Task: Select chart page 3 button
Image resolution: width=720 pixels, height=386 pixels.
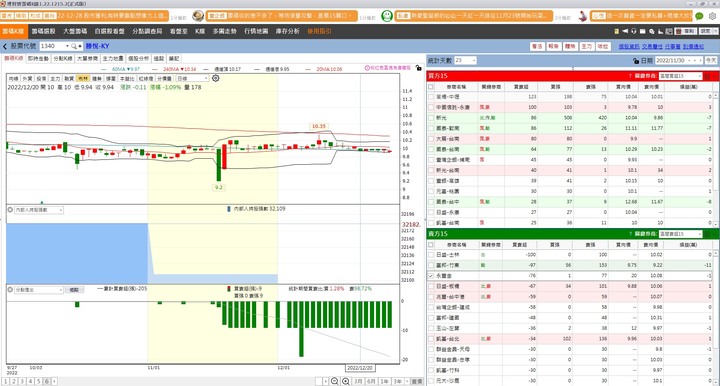Action: click(22, 381)
